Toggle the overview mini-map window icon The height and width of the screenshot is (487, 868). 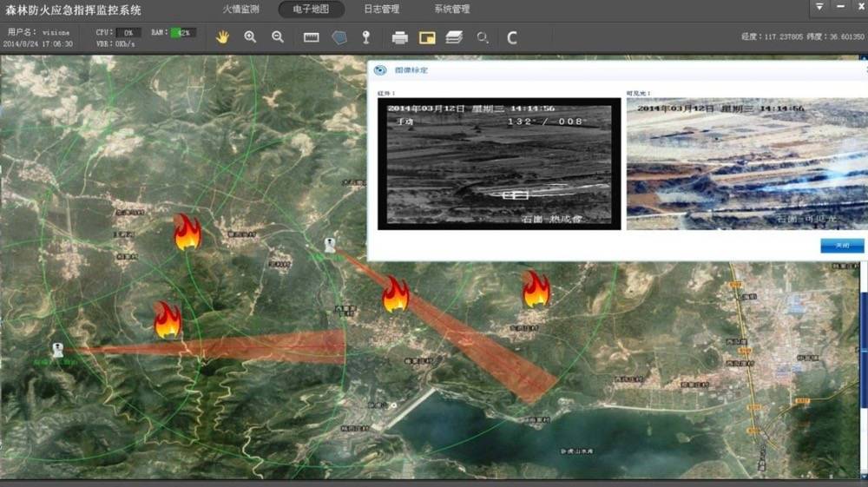[427, 37]
